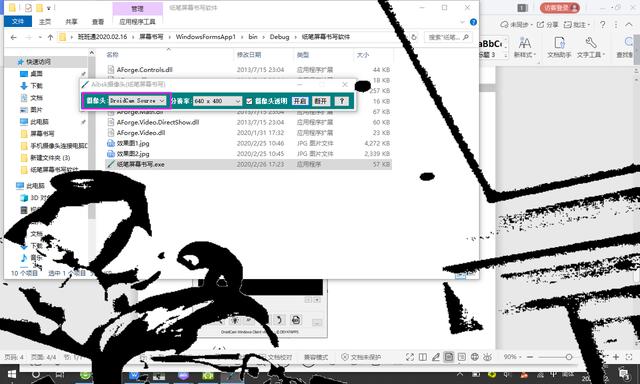
Task: Click the 分享 share icon in WPS
Action: (547, 25)
